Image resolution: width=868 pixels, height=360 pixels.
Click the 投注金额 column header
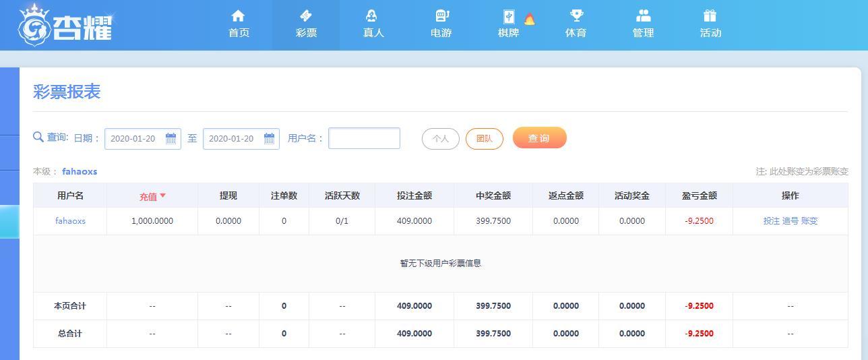(414, 196)
